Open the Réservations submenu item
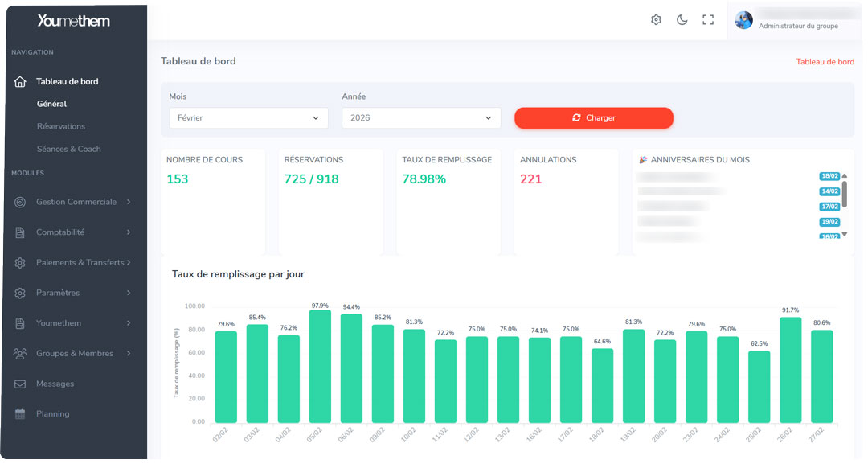 pyautogui.click(x=61, y=126)
